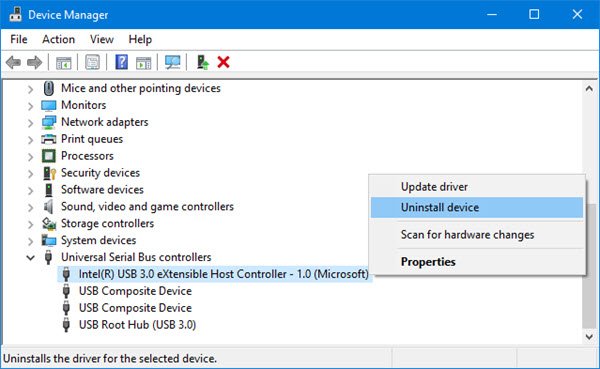The width and height of the screenshot is (600, 369).
Task: Maximize the Device Manager window
Action: [x=534, y=15]
